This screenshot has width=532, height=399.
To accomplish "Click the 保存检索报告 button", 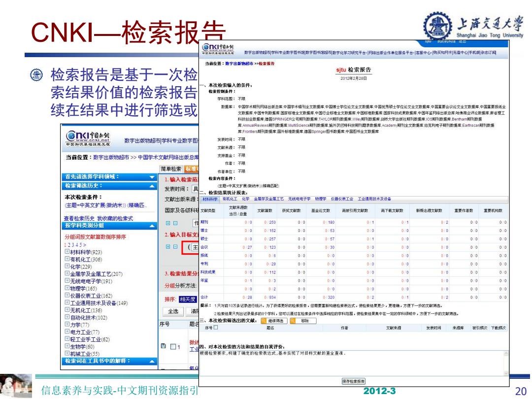I will [x=354, y=381].
